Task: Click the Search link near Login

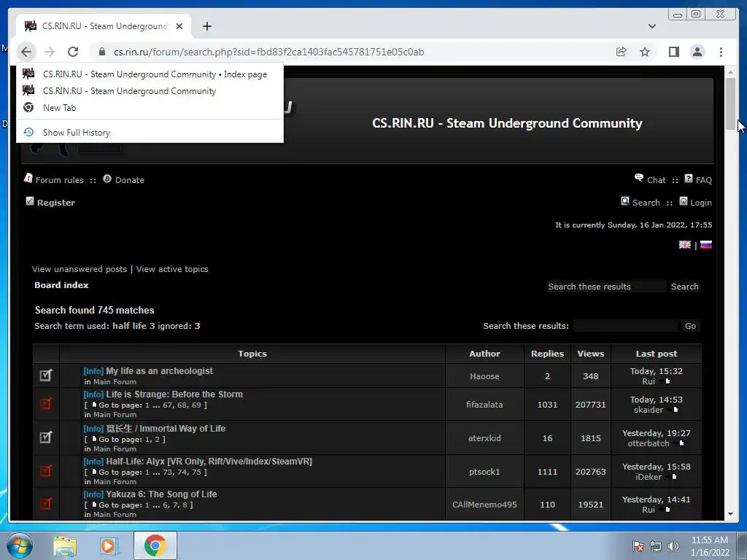Action: click(x=646, y=203)
